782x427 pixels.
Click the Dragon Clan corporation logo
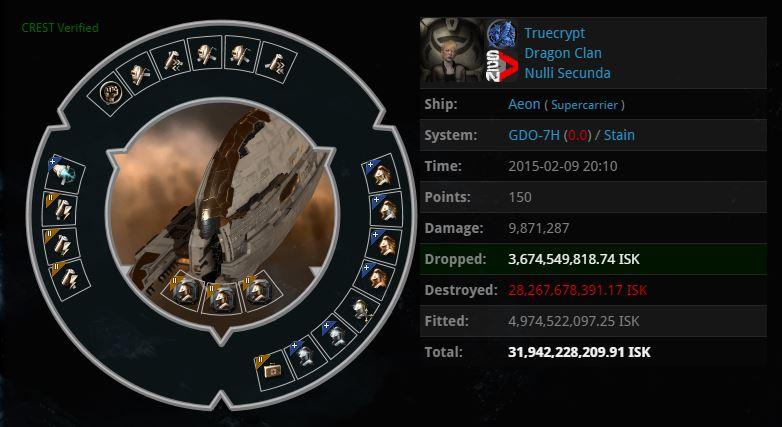tap(501, 33)
